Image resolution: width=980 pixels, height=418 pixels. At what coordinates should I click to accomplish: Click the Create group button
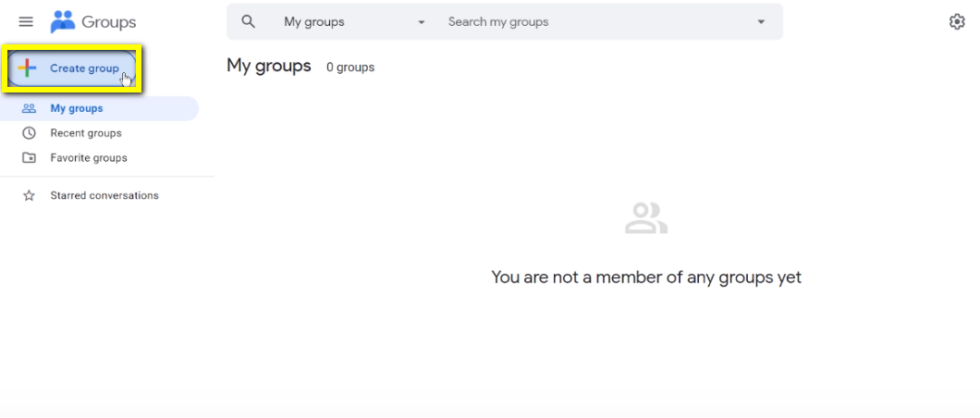(x=72, y=68)
